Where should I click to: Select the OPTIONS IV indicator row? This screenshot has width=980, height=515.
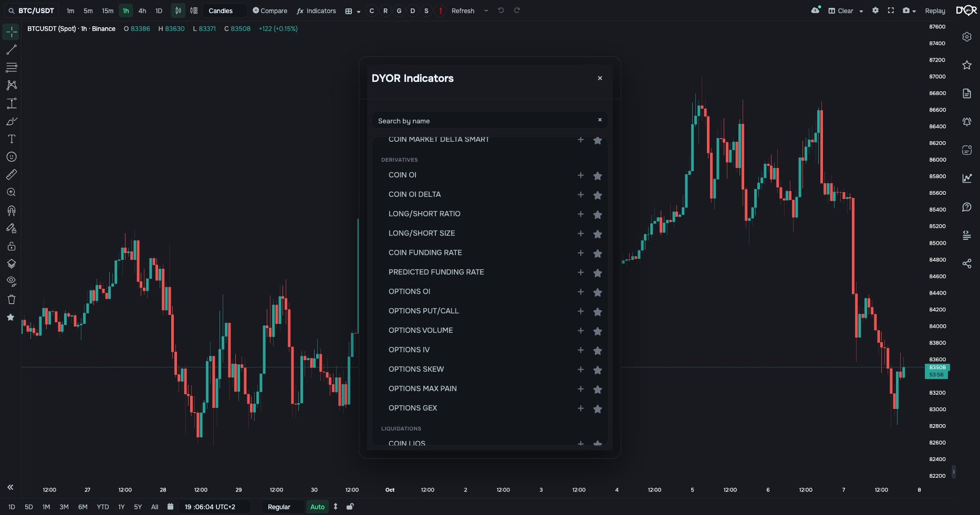(x=490, y=350)
